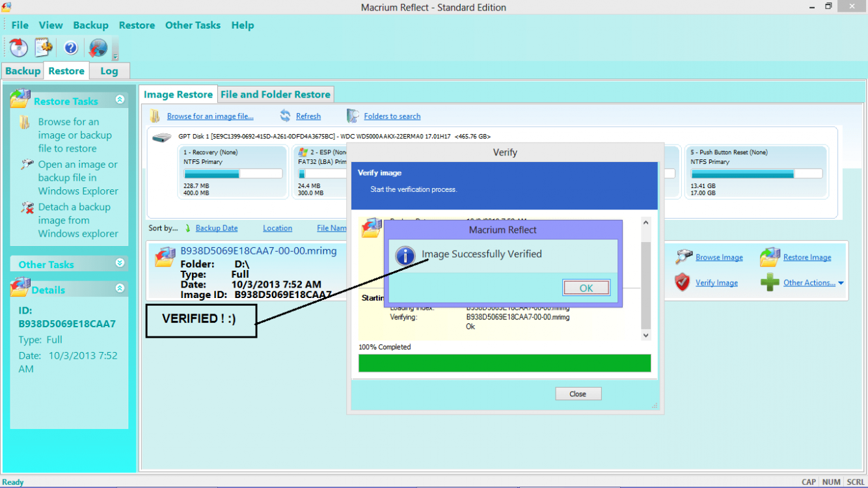Click Browse for an image or backup file task
Screen dimensions: 868x488
click(x=75, y=135)
